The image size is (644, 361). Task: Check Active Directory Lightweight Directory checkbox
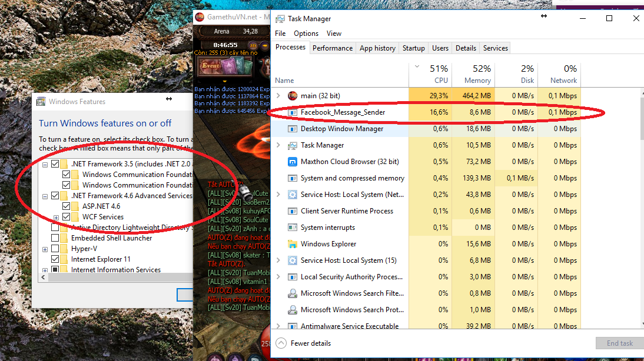coord(55,228)
